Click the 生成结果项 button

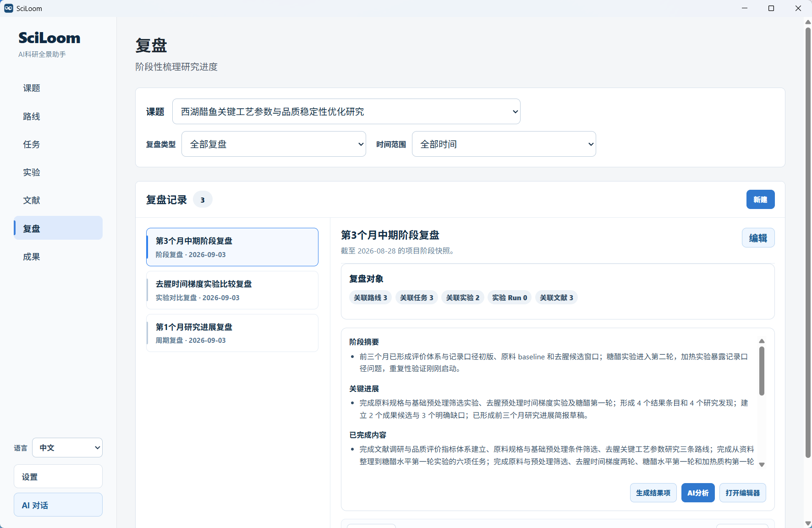click(653, 493)
